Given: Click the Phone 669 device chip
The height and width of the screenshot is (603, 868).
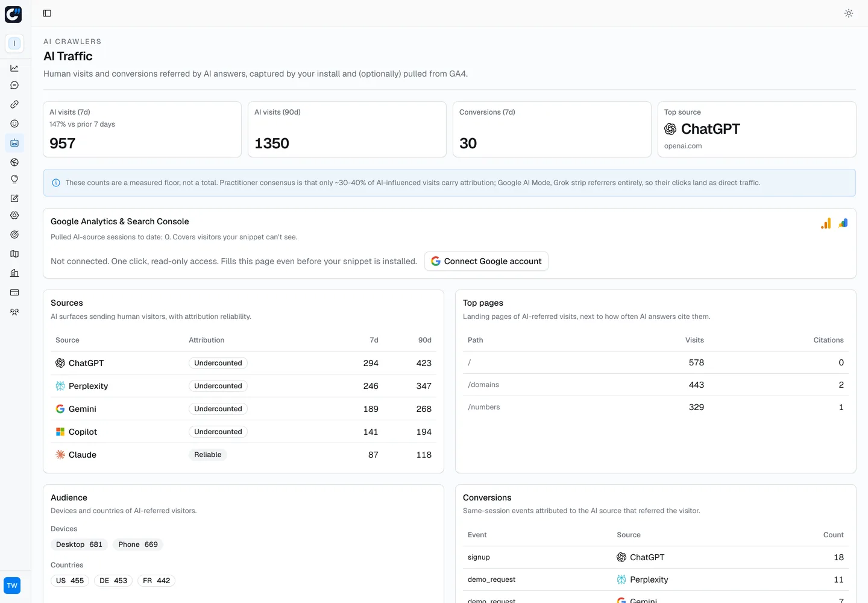Looking at the screenshot, I should click(138, 545).
